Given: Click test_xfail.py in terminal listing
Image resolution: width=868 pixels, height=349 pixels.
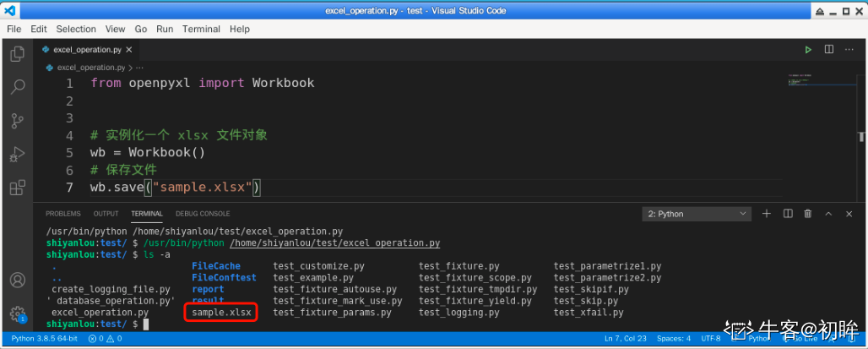Looking at the screenshot, I should pos(589,313).
